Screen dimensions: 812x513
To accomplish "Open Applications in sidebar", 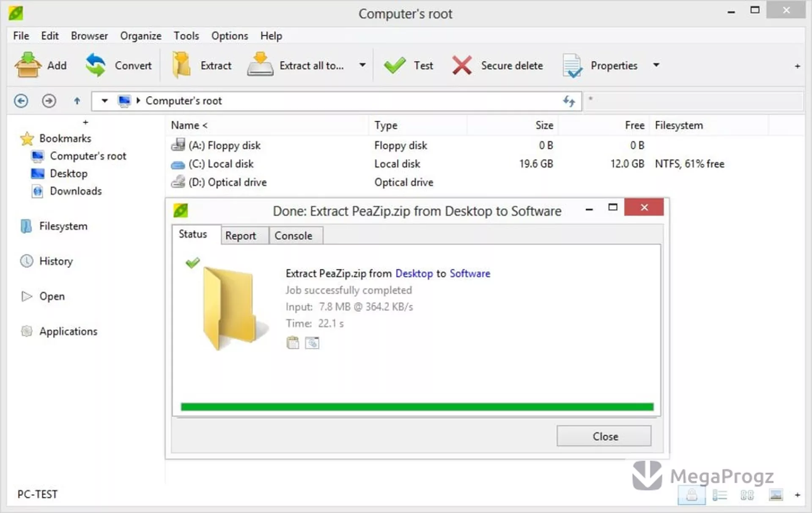I will tap(68, 331).
